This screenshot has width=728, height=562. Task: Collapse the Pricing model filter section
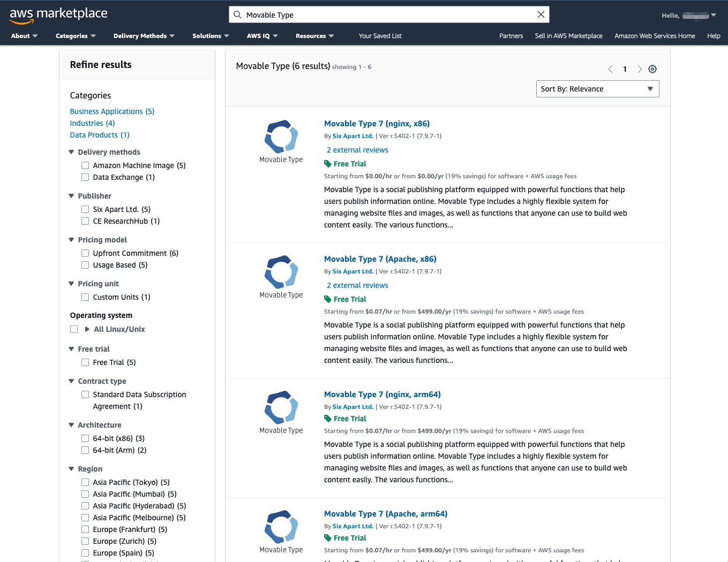pos(71,240)
